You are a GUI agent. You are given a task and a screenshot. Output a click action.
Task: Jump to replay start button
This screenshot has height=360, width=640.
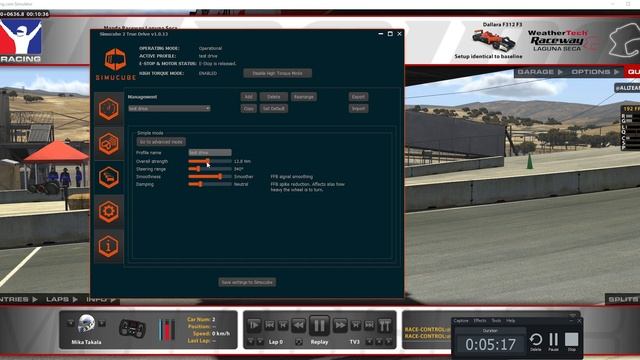coord(269,325)
